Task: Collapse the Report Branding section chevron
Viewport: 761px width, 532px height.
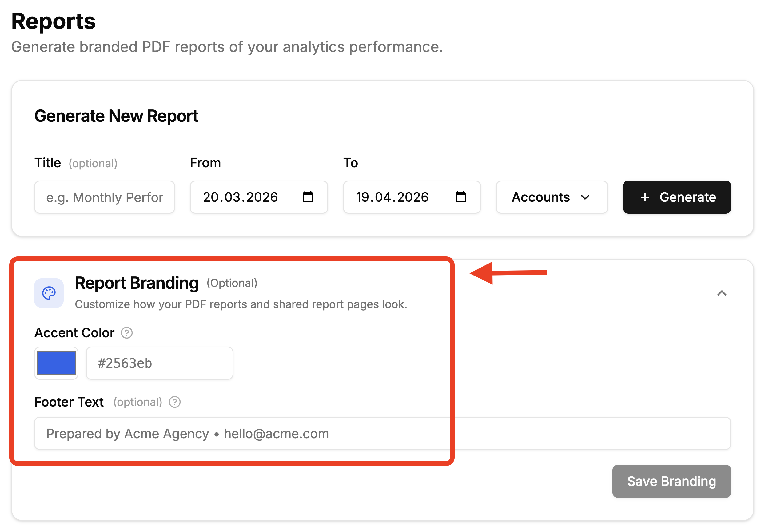Action: [722, 293]
